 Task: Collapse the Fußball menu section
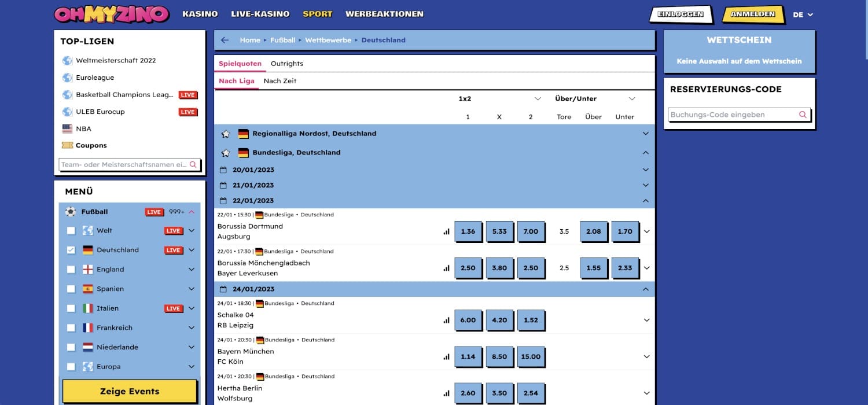(x=192, y=212)
